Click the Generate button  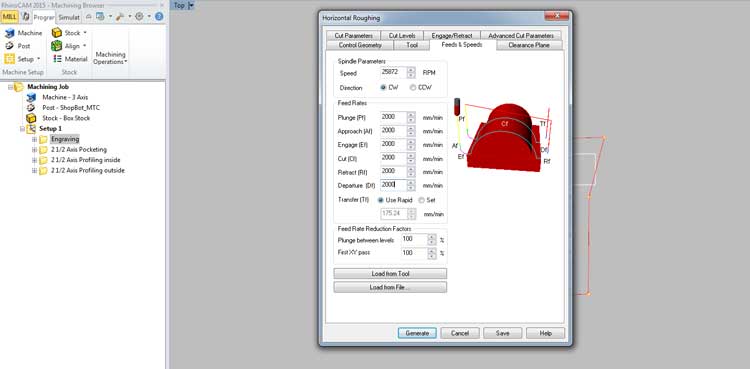[x=417, y=333]
